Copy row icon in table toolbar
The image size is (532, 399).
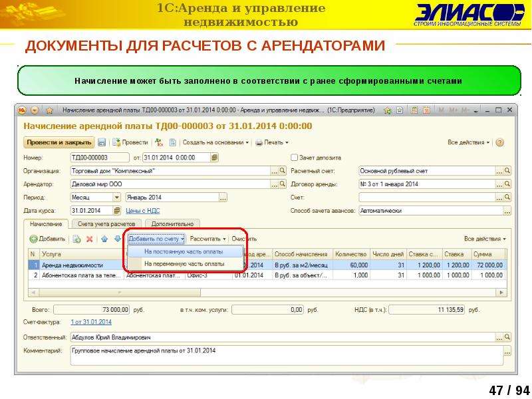pos(77,239)
